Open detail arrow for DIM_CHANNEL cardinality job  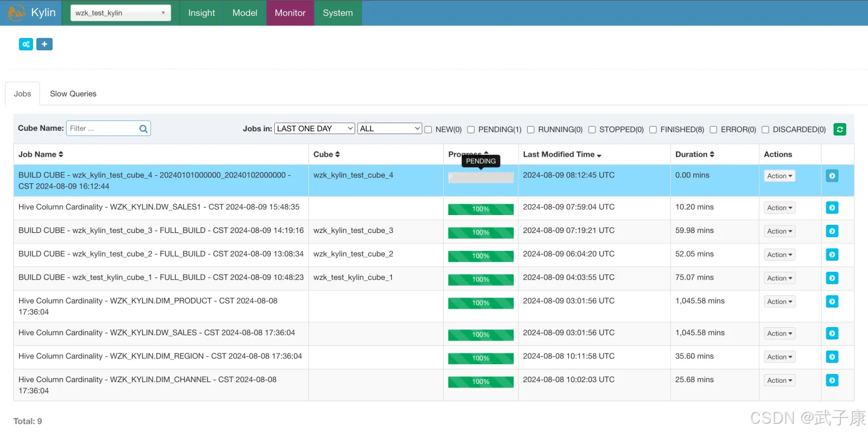(832, 380)
